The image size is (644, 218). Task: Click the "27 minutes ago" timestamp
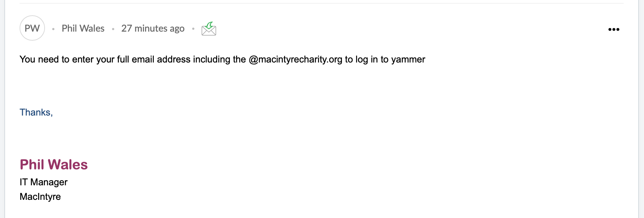(x=153, y=28)
